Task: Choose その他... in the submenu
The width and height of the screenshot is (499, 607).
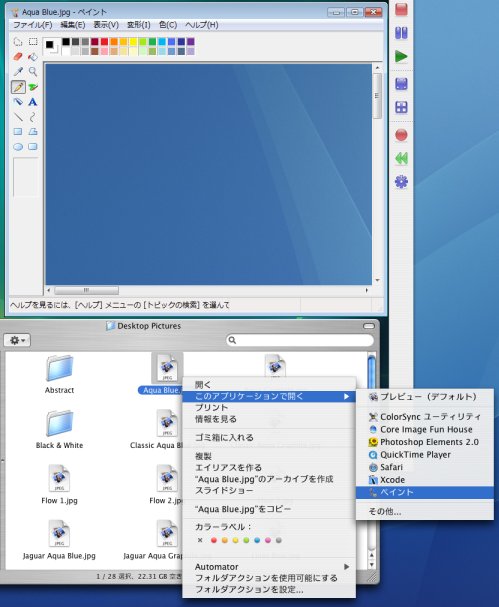Action: [425, 512]
